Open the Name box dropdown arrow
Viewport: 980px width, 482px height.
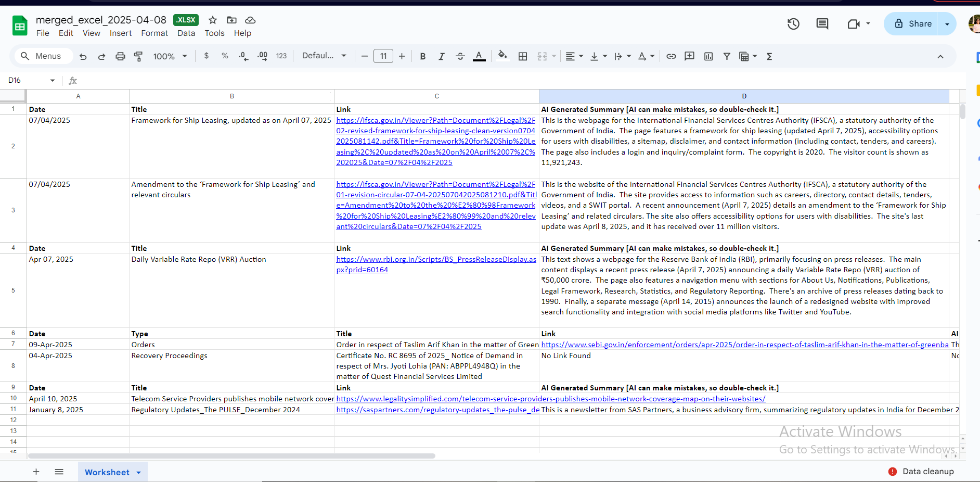[x=53, y=80]
